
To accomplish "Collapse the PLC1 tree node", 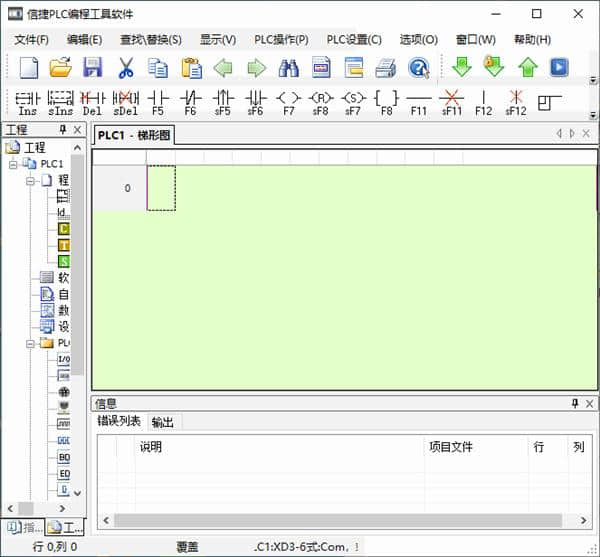I will pos(14,164).
